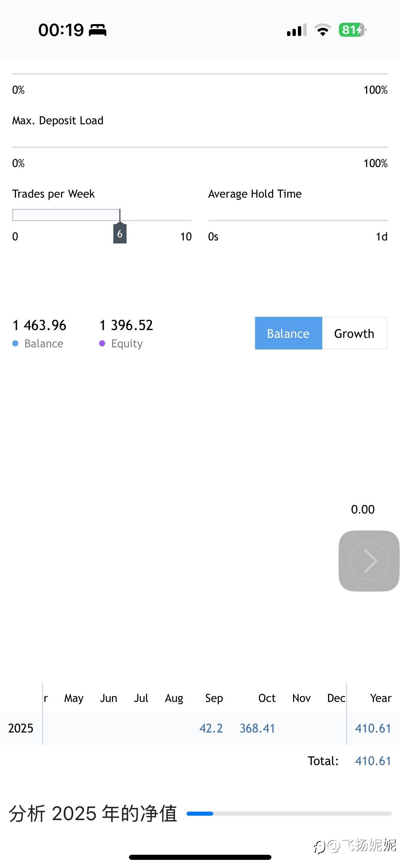Switch chart to Growth view
The width and height of the screenshot is (400, 868).
pyautogui.click(x=354, y=333)
